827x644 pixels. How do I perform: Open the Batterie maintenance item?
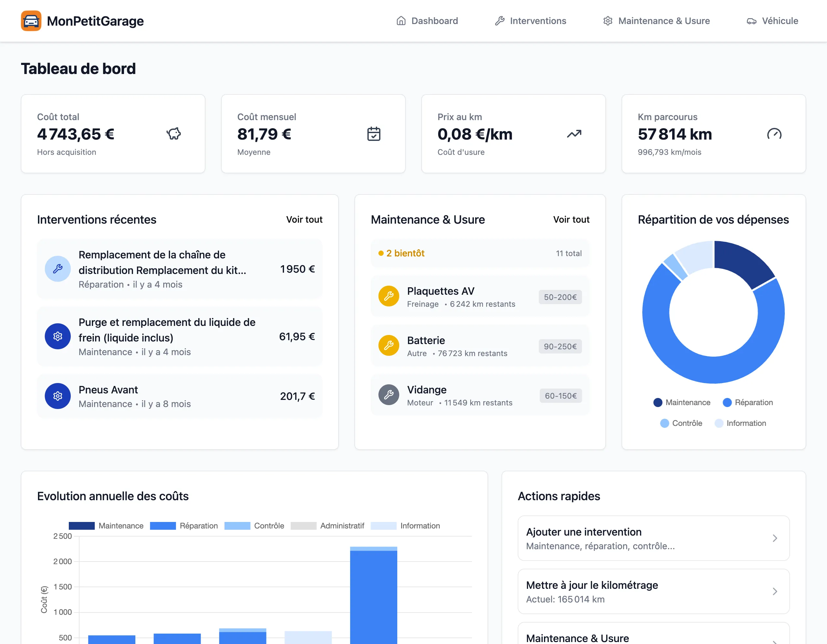(480, 346)
